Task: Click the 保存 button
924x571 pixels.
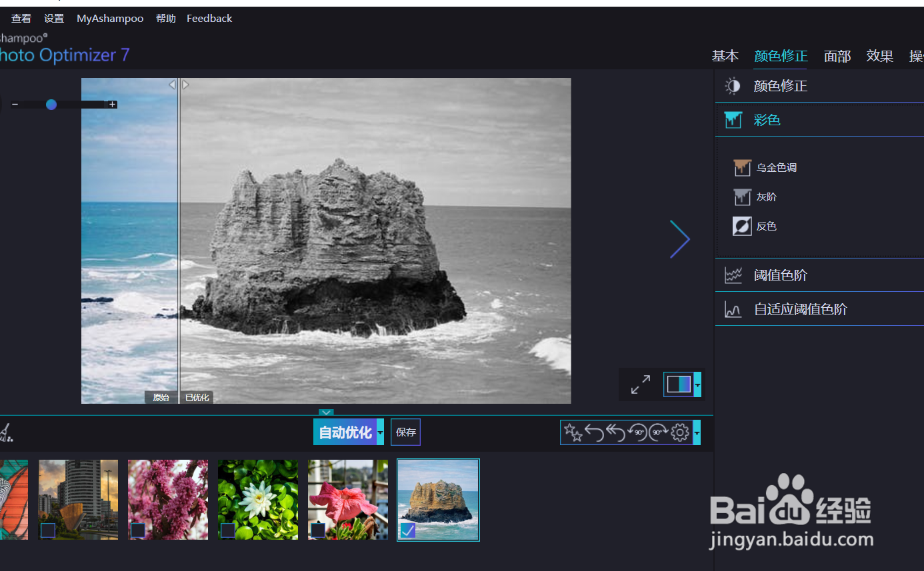Action: click(406, 432)
